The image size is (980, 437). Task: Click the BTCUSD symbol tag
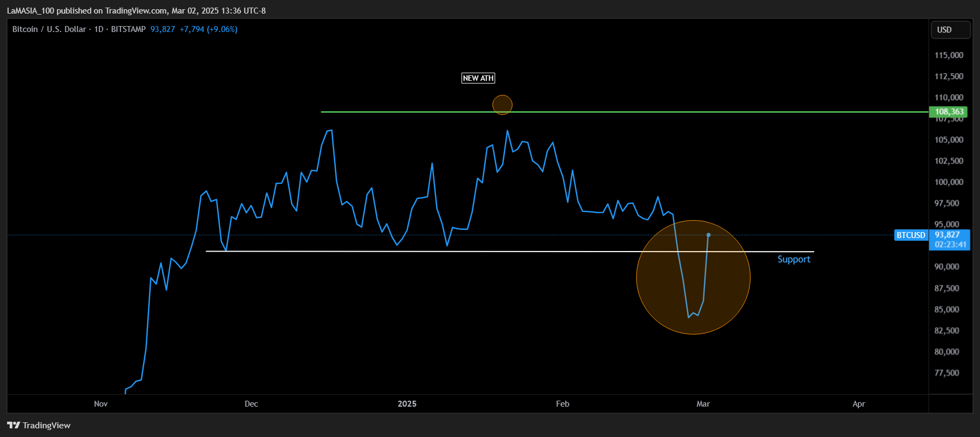[911, 235]
